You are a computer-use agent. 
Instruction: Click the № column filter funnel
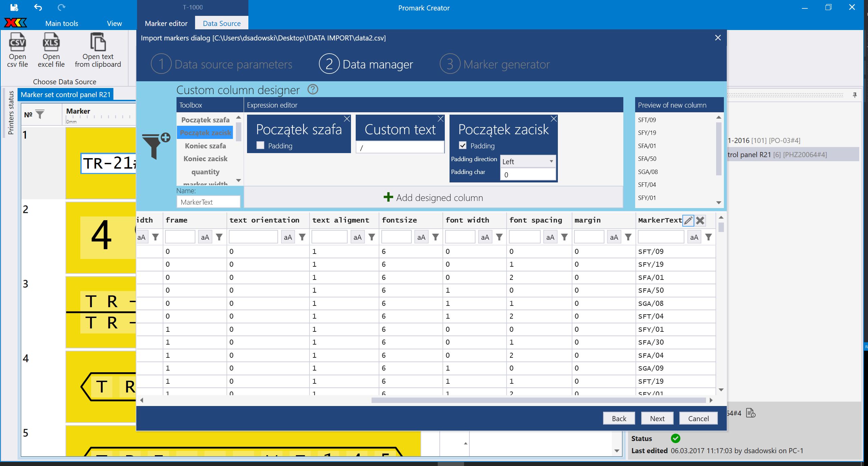(40, 115)
